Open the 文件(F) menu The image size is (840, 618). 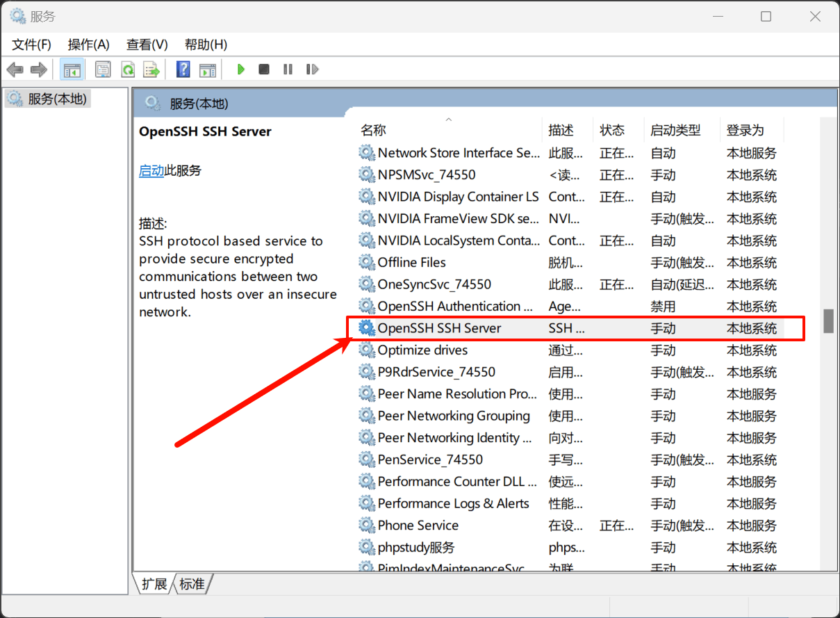point(32,44)
